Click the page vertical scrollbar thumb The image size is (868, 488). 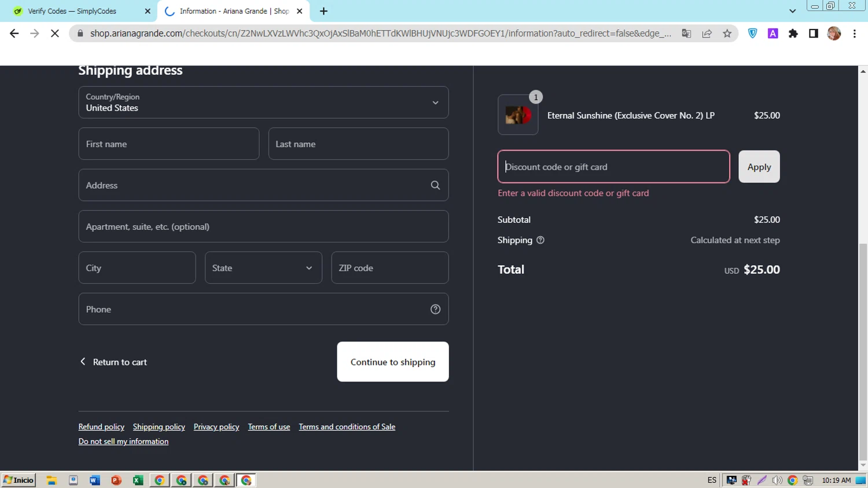coord(863,351)
